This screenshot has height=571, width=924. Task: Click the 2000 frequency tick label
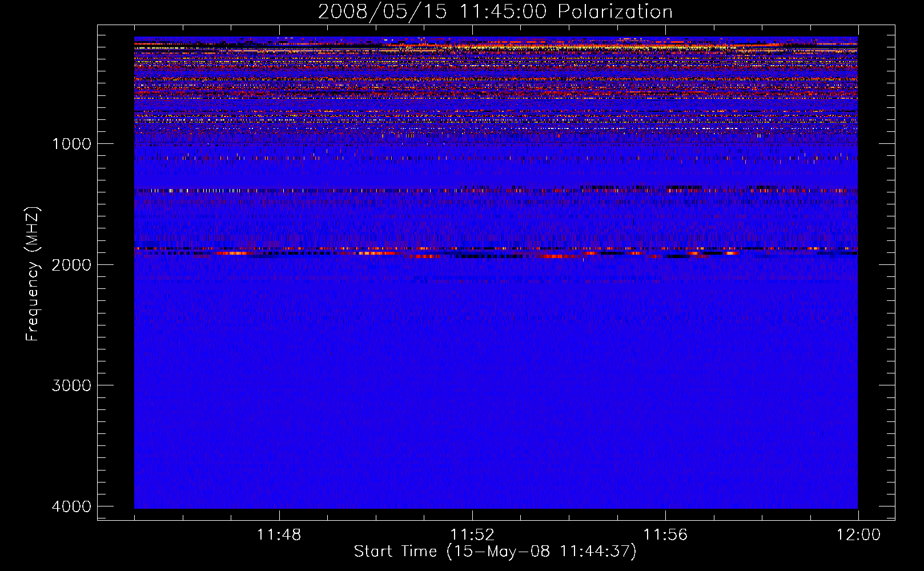coord(71,264)
